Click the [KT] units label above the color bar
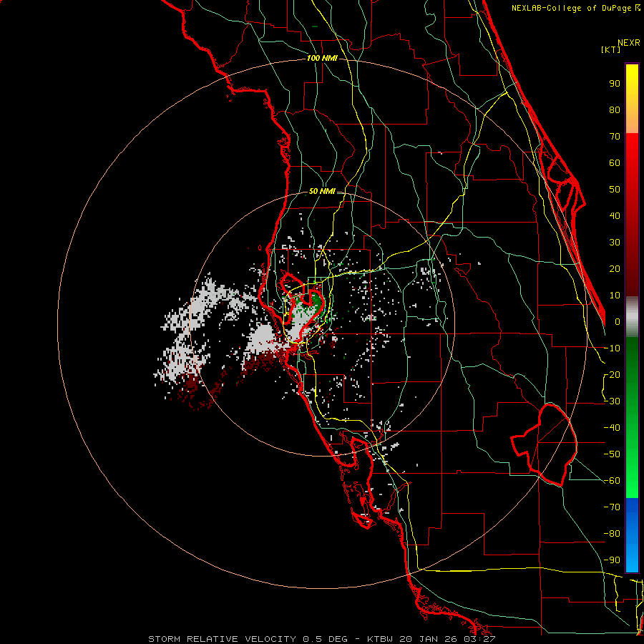The width and height of the screenshot is (644, 644). [611, 49]
